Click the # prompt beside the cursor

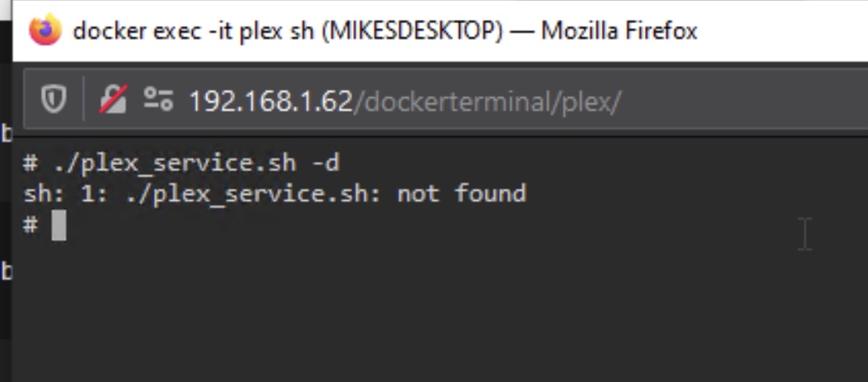30,225
